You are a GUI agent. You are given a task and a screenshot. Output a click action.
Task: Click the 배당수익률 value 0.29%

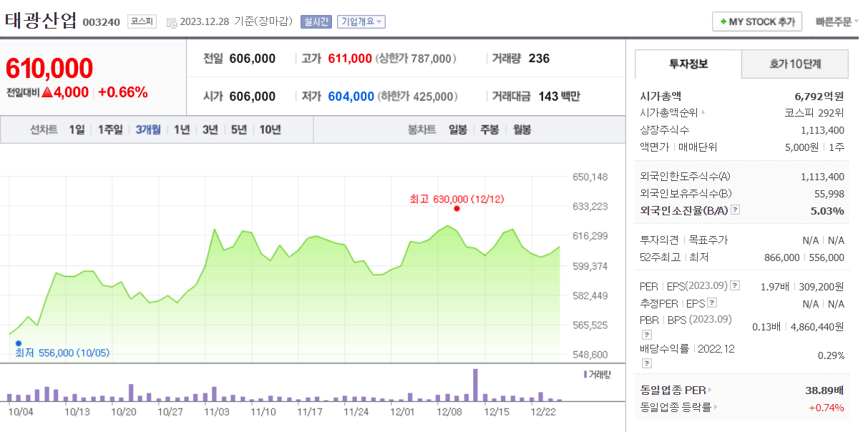tap(831, 355)
